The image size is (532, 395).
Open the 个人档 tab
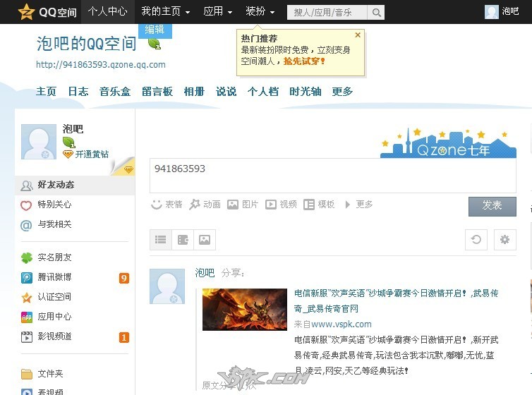(x=263, y=92)
